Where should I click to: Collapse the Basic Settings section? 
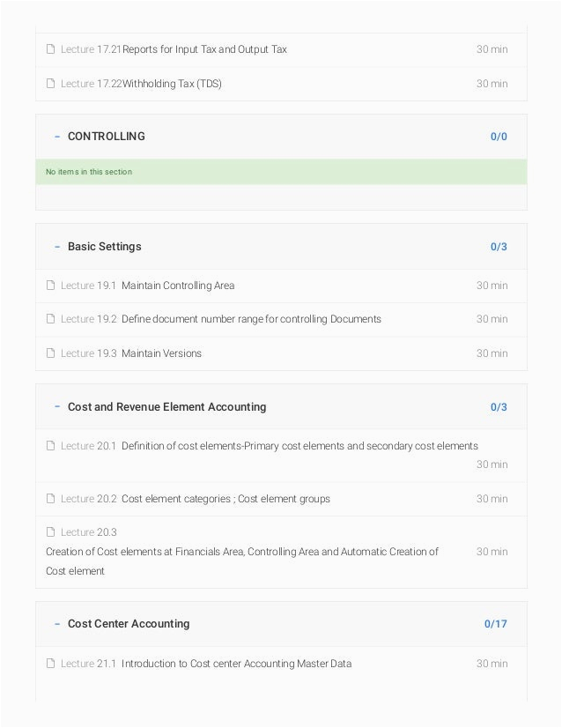[57, 247]
